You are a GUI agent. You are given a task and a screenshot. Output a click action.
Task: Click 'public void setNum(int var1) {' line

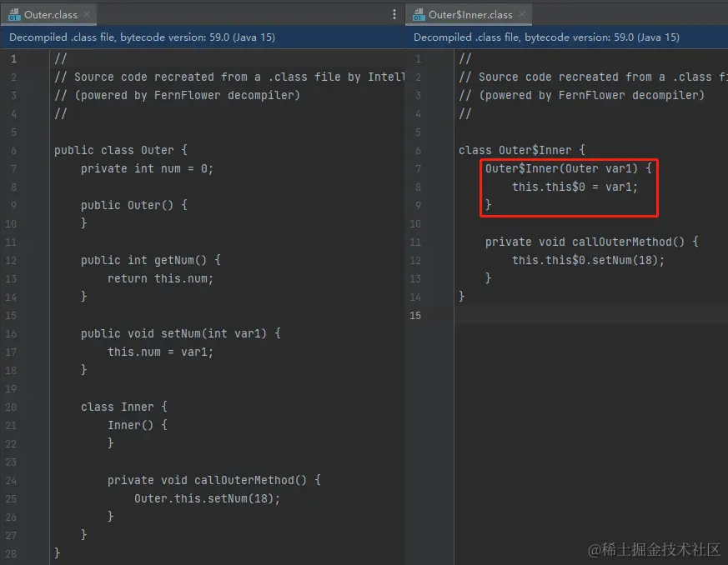[181, 333]
